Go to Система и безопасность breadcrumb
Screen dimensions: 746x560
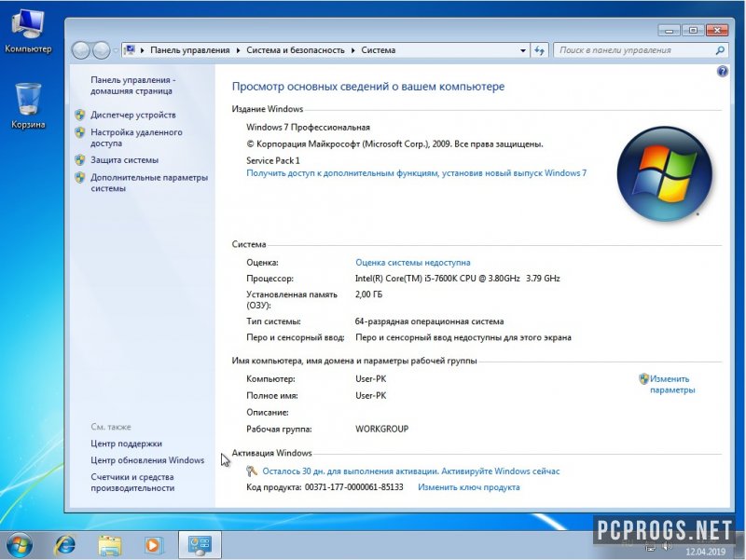tap(296, 50)
